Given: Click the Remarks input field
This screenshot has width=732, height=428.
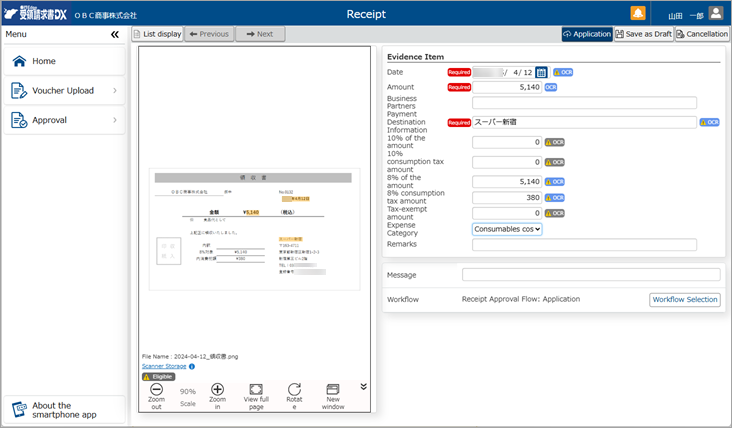Looking at the screenshot, I should pos(584,245).
